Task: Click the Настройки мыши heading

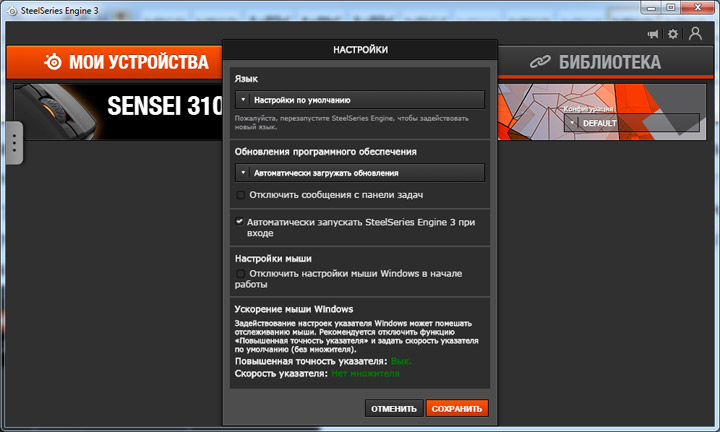Action: pos(273,258)
